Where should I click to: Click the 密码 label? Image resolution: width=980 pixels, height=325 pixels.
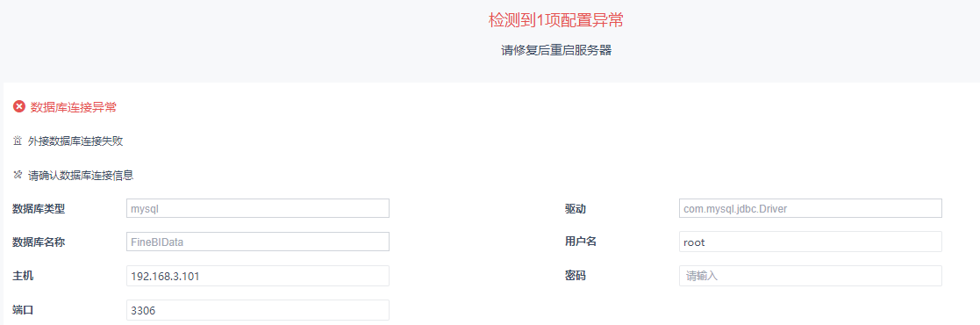point(575,275)
